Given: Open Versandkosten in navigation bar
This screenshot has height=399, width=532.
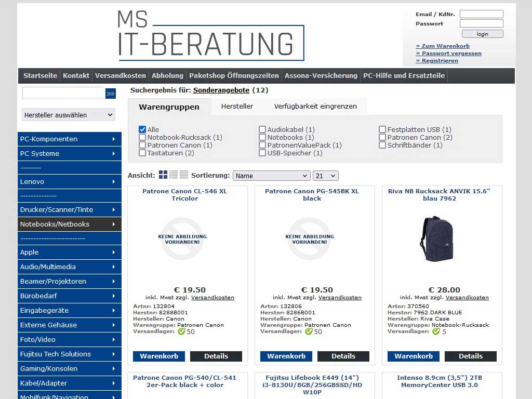Looking at the screenshot, I should (x=121, y=76).
